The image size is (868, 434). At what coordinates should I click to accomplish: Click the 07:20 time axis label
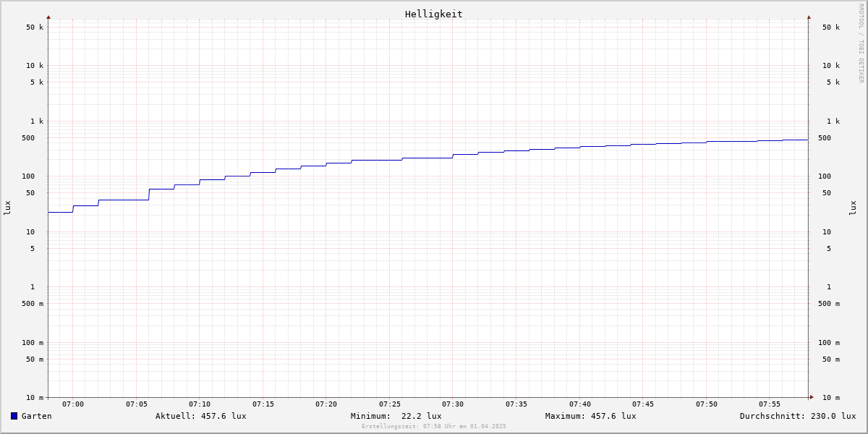click(326, 404)
